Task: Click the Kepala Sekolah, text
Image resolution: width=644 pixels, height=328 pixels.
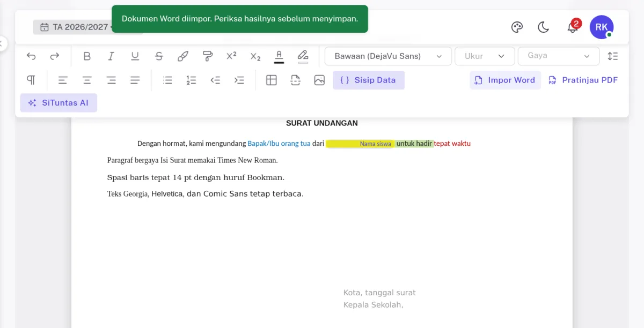Action: point(373,305)
